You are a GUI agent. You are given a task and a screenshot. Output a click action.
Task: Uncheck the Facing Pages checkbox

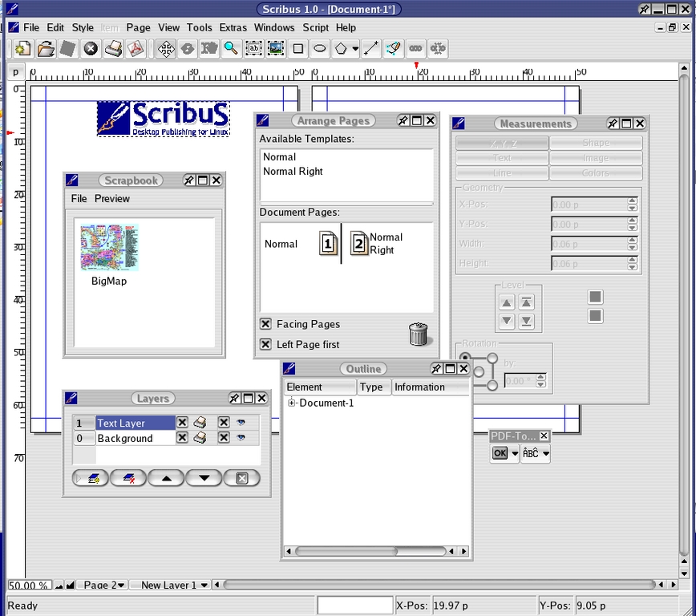click(265, 324)
